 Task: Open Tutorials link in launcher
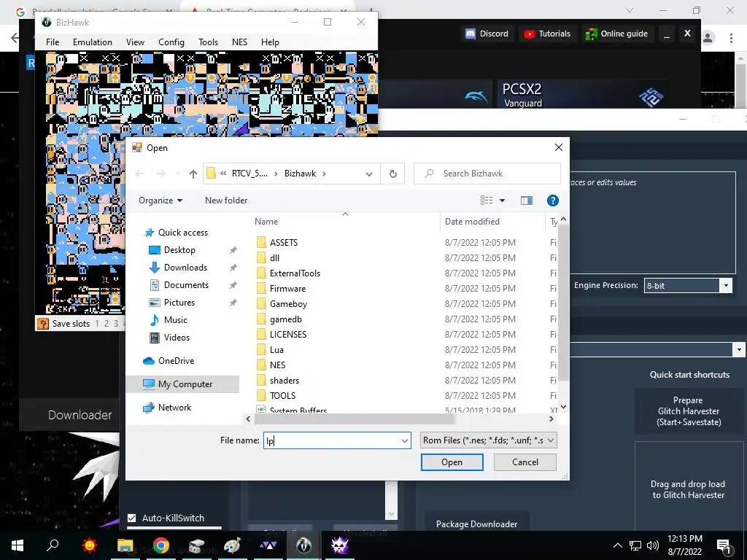(x=547, y=34)
